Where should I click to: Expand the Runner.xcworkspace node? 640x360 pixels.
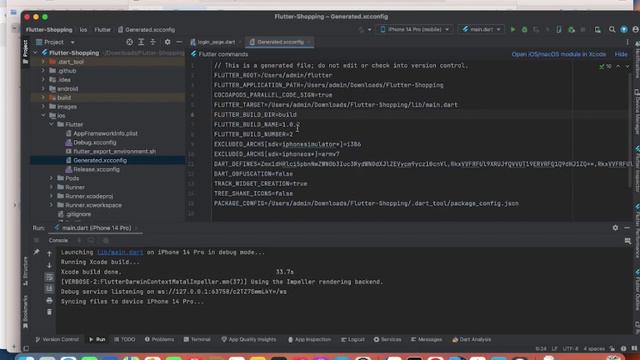52,205
